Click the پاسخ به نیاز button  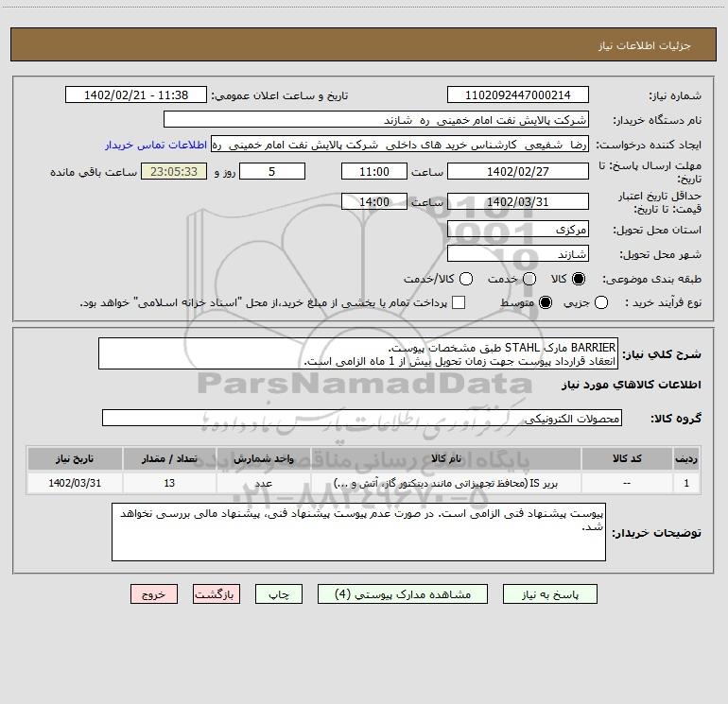pos(549,594)
